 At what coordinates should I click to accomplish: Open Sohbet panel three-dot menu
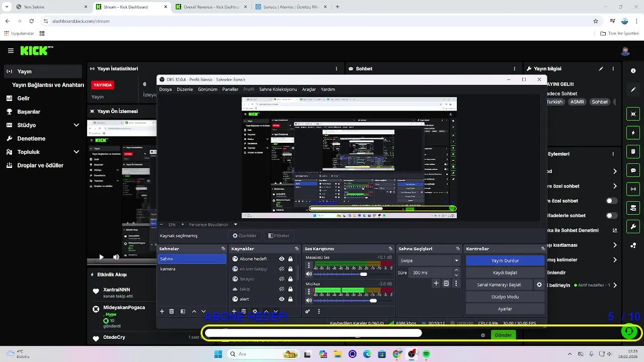tap(514, 69)
